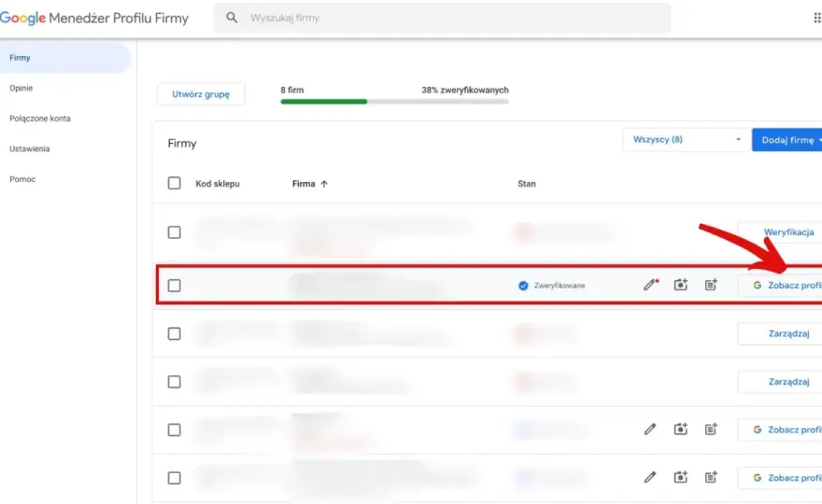This screenshot has width=822, height=504.
Task: Click the Stan column header
Action: 526,184
